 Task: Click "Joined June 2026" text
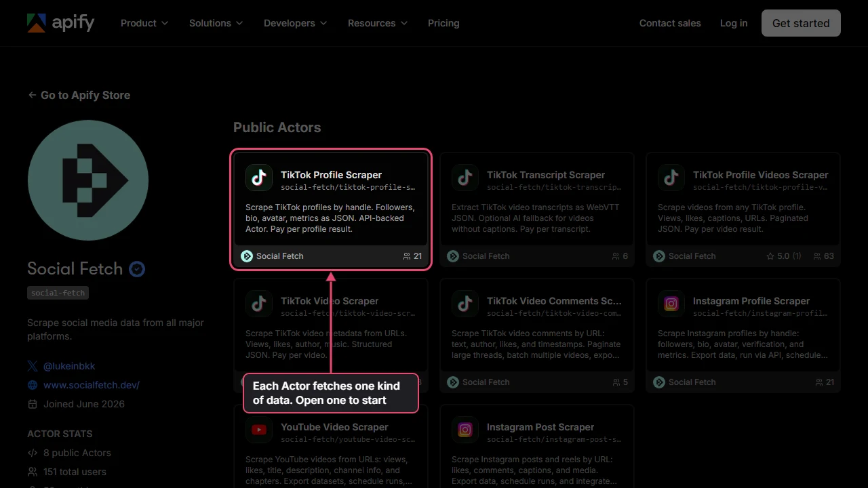coord(84,404)
